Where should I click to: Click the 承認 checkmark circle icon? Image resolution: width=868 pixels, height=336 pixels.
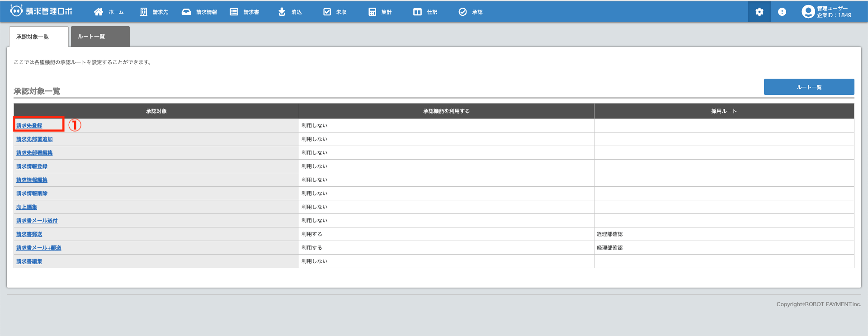(462, 12)
